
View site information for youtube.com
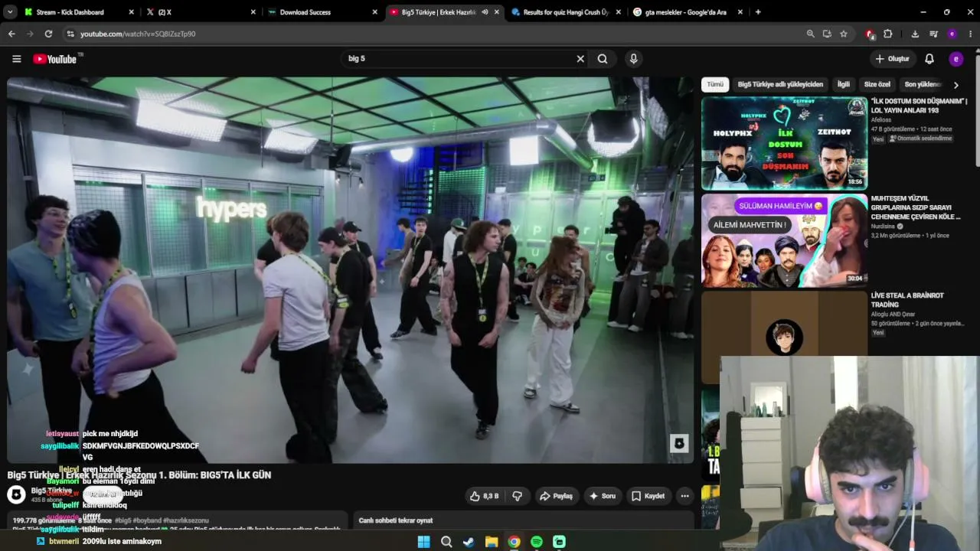coord(70,34)
